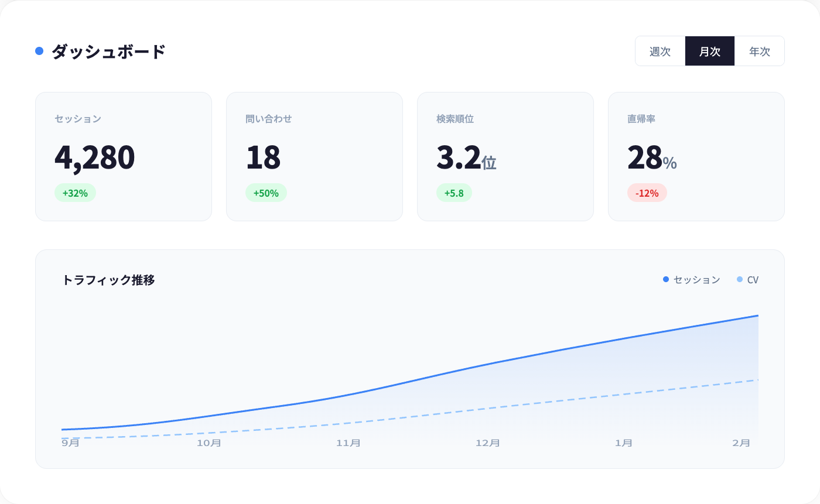Open the セッション 4,280 stat card

[x=123, y=156]
